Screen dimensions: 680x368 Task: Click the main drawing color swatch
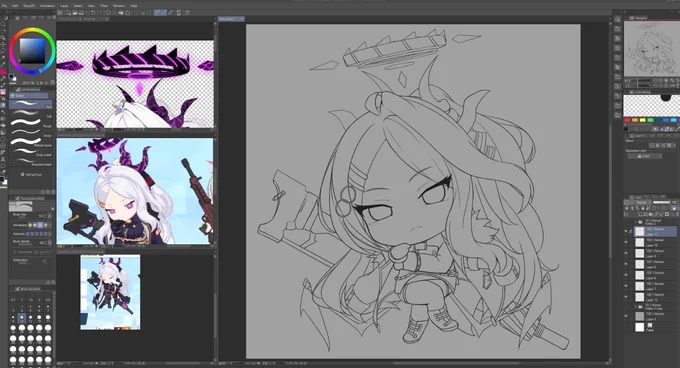(x=11, y=76)
